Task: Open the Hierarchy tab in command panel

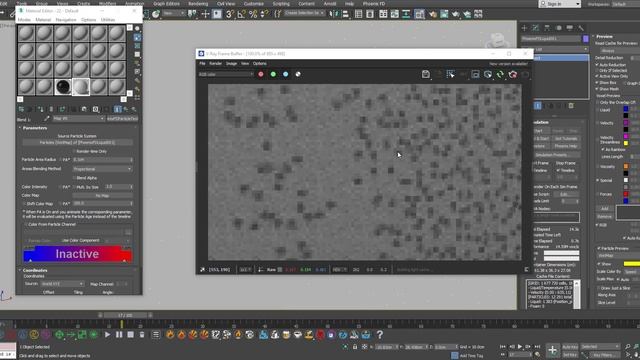Action: (x=547, y=28)
